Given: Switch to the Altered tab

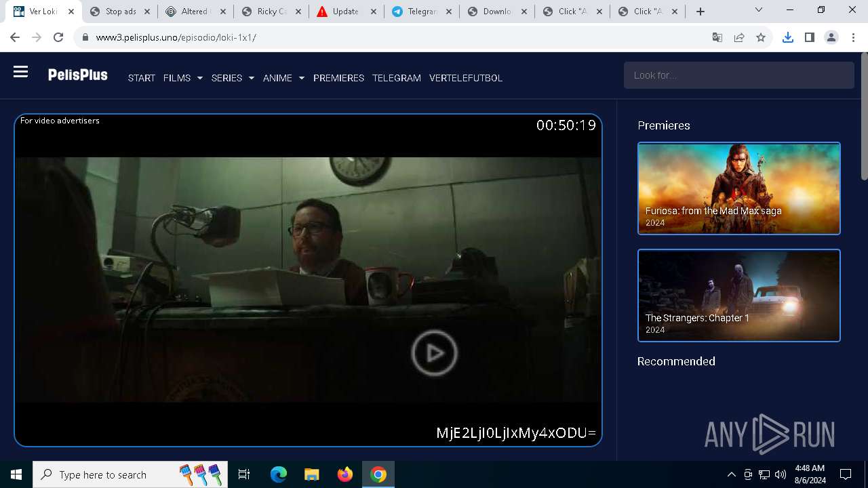Looking at the screenshot, I should 195,12.
